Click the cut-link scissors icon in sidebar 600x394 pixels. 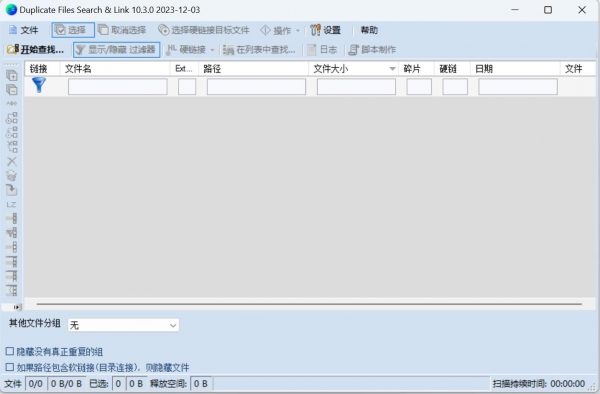point(12,147)
